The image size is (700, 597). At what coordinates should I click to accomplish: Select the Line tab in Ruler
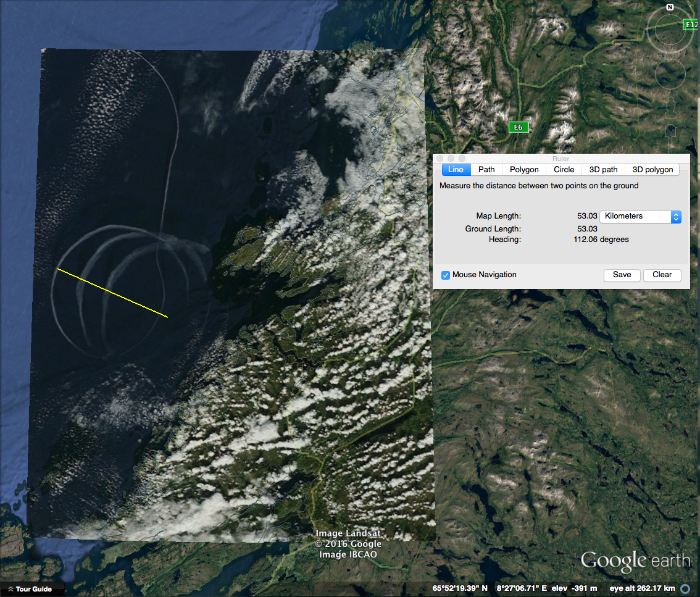[x=456, y=169]
